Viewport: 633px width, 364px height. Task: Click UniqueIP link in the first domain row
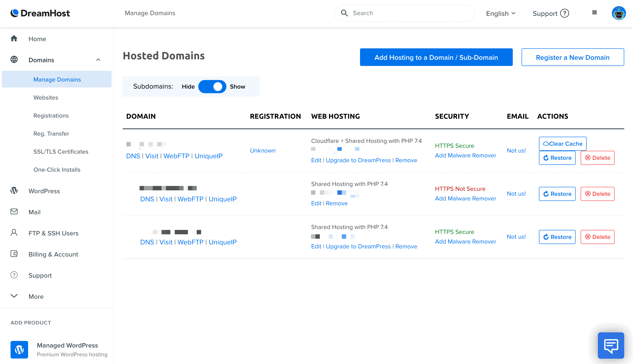click(x=208, y=156)
